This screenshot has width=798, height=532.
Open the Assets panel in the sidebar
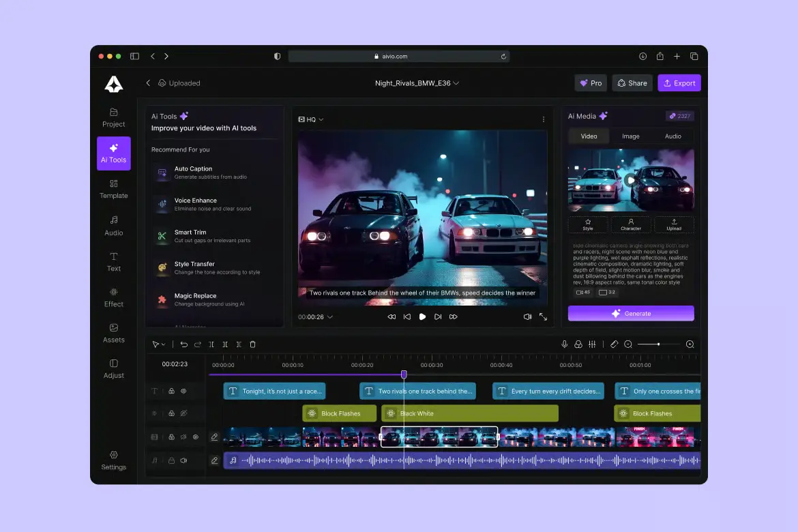point(113,332)
